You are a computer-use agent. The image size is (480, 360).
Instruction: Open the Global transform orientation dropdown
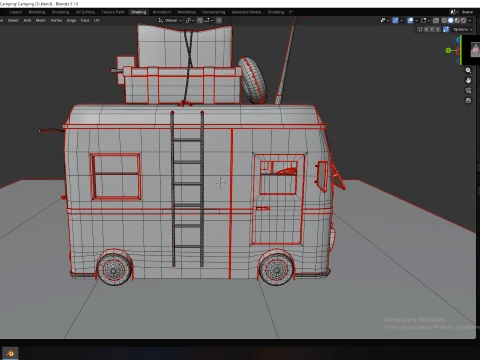click(x=170, y=20)
